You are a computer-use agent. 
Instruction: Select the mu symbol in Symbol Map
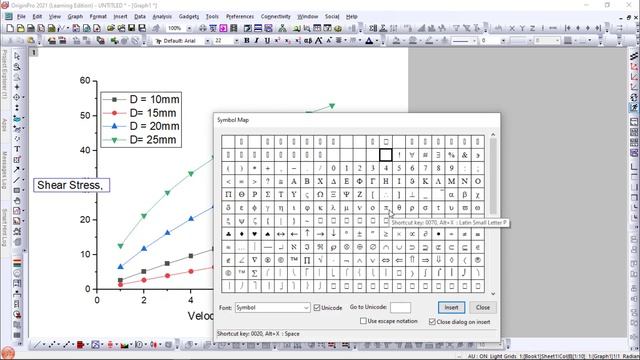pyautogui.click(x=346, y=207)
